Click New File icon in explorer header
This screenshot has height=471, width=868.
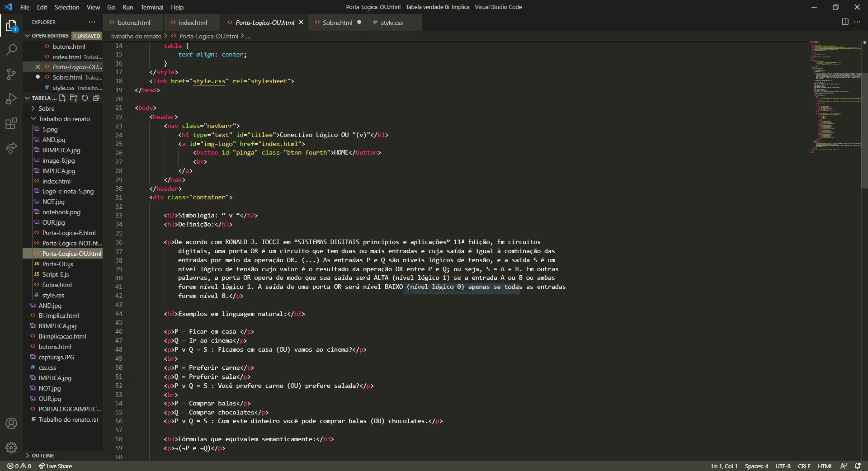62,98
